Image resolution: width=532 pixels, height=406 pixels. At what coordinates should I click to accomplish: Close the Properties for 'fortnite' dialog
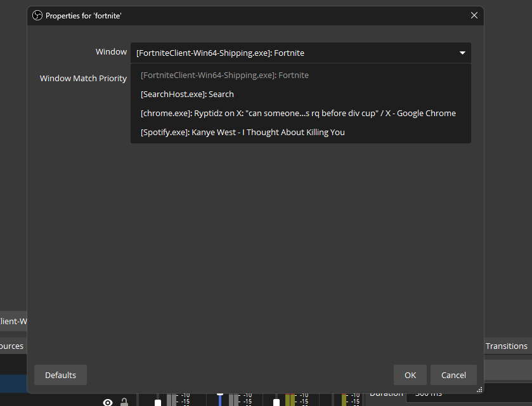click(x=474, y=15)
